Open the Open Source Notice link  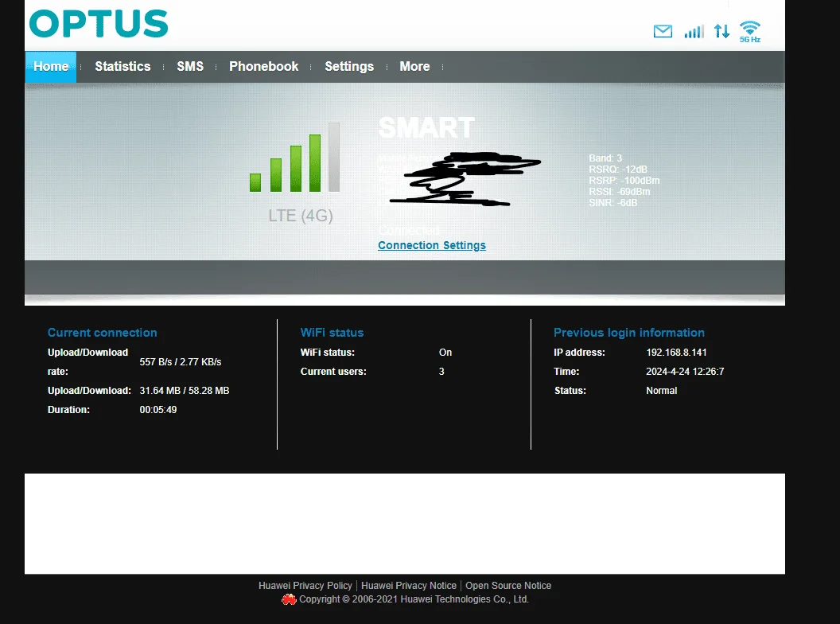(x=507, y=586)
